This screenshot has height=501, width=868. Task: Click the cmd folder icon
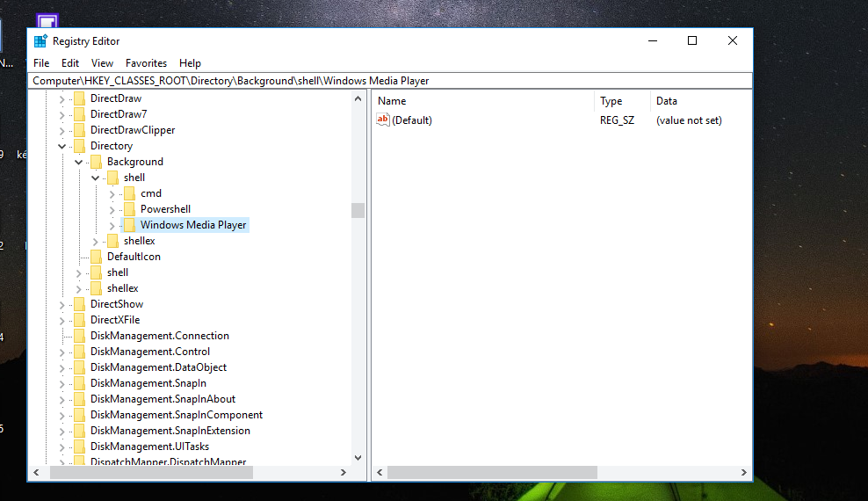pos(129,193)
